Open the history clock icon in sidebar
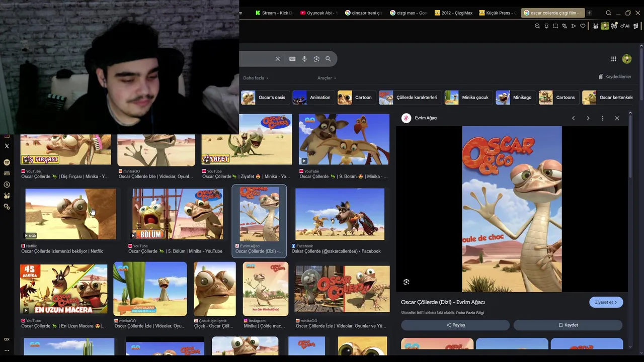Image resolution: width=644 pixels, height=362 pixels. [x=7, y=185]
